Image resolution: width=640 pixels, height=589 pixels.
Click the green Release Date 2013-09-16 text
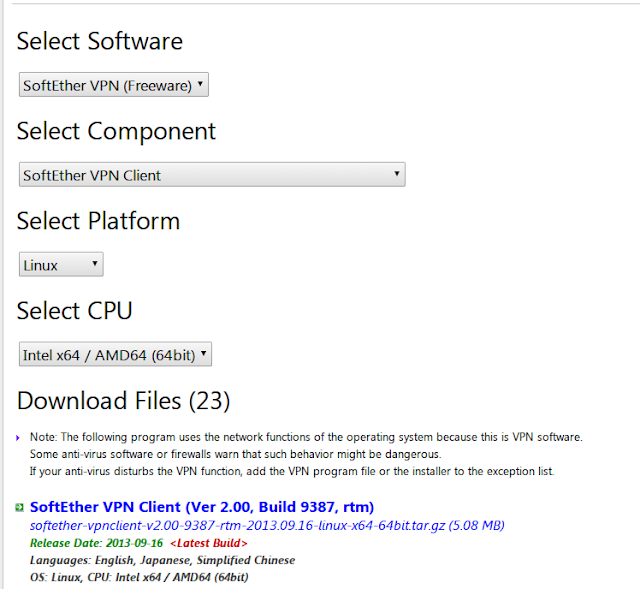[x=96, y=543]
